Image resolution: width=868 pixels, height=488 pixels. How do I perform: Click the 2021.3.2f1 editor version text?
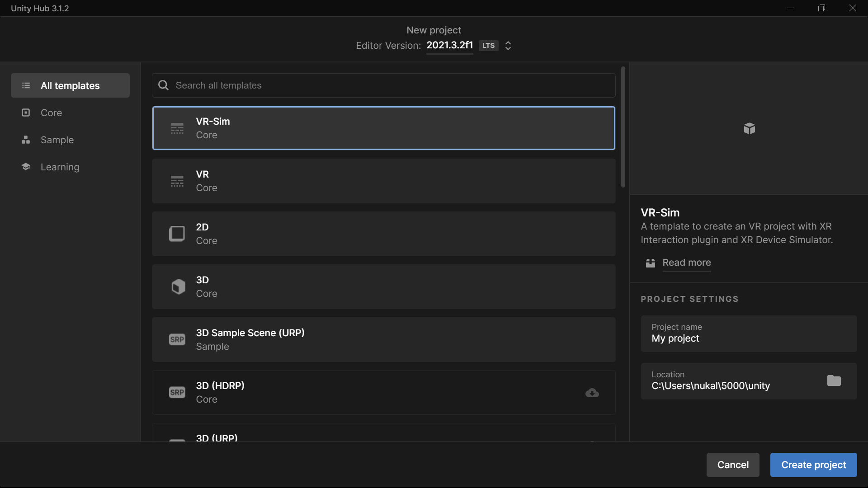pos(449,45)
